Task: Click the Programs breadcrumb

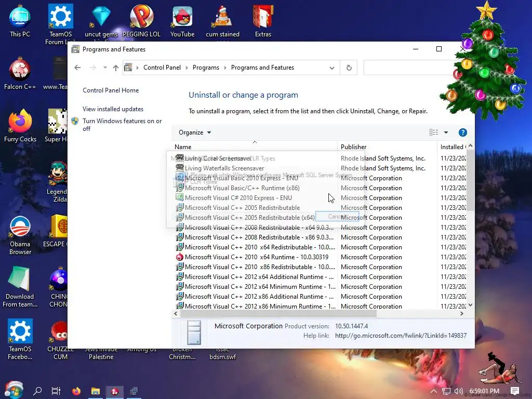Action: 206,68
